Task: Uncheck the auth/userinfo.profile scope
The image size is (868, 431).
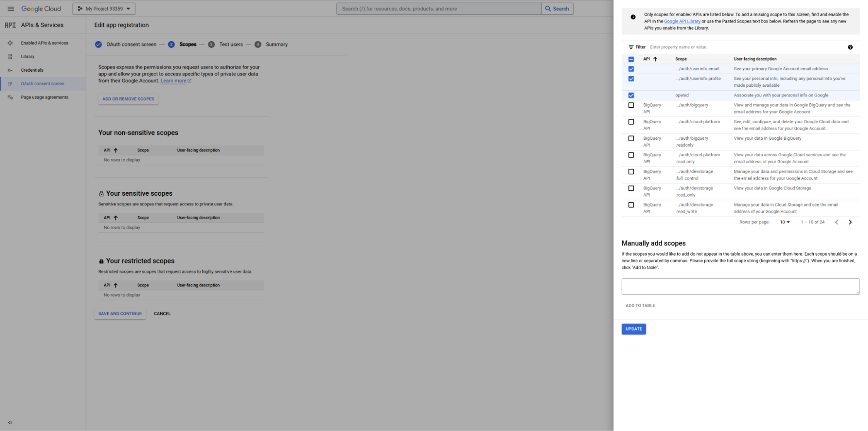Action: tap(631, 79)
